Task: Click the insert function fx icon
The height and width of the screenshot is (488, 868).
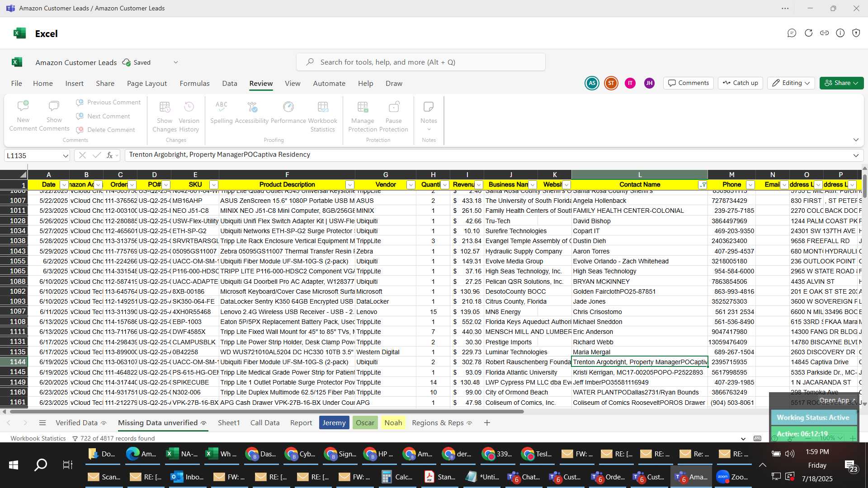Action: [109, 155]
